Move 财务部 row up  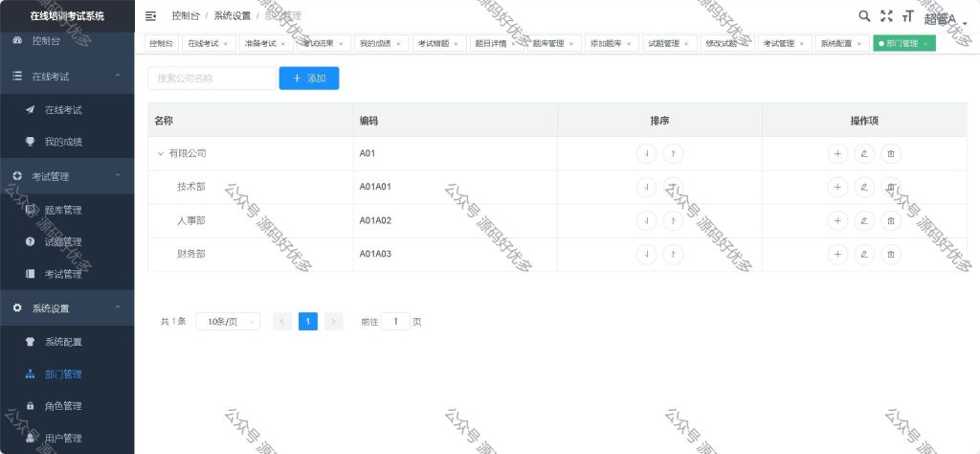pos(673,255)
